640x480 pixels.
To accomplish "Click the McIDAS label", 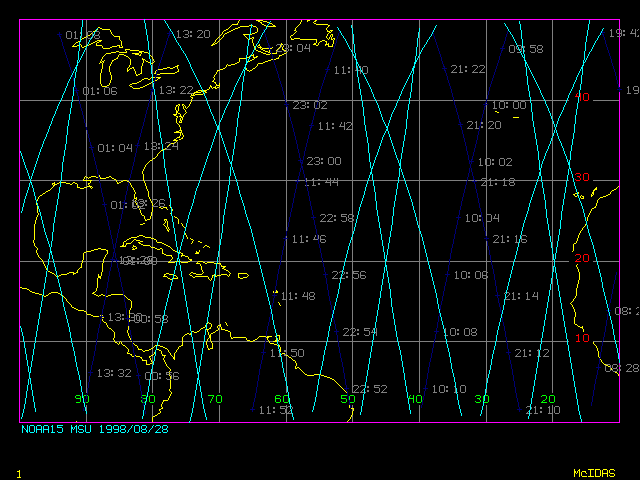I will (594, 473).
